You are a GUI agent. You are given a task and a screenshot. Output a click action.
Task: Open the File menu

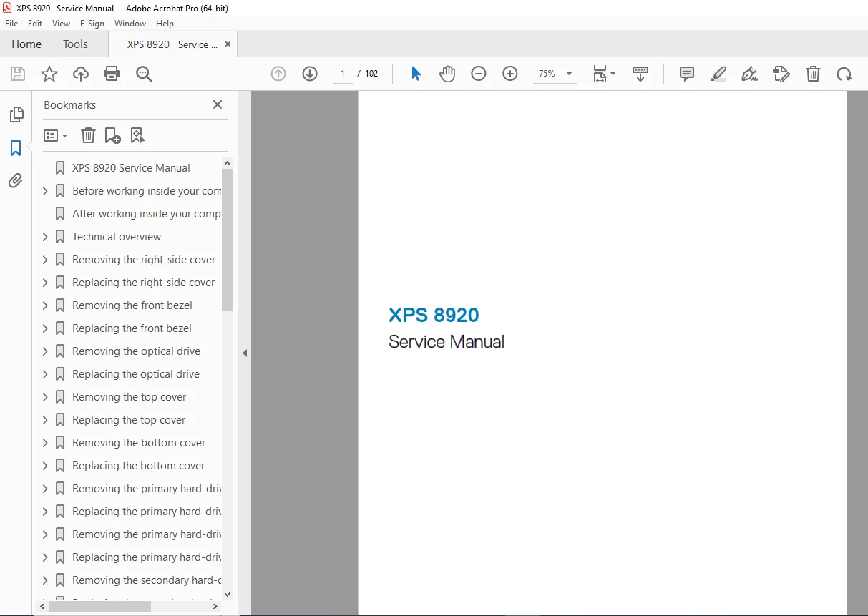(x=11, y=24)
